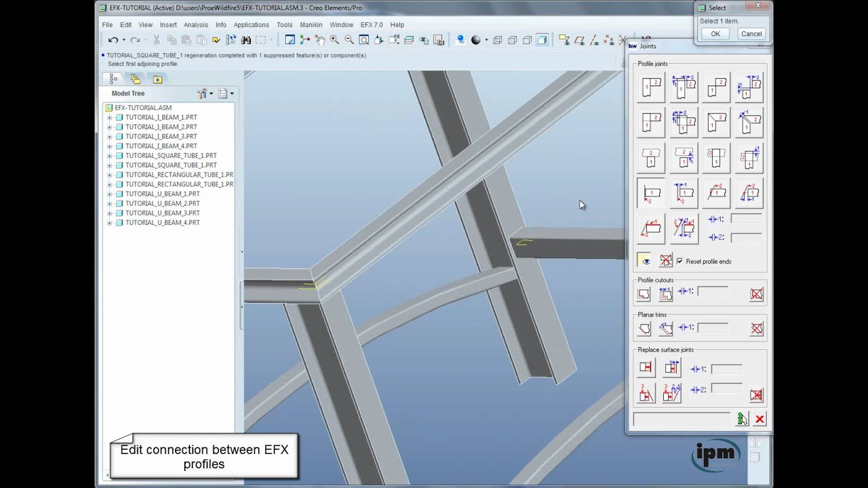This screenshot has width=868, height=488.
Task: Click the red X cancel icon in Joints
Action: pyautogui.click(x=759, y=420)
